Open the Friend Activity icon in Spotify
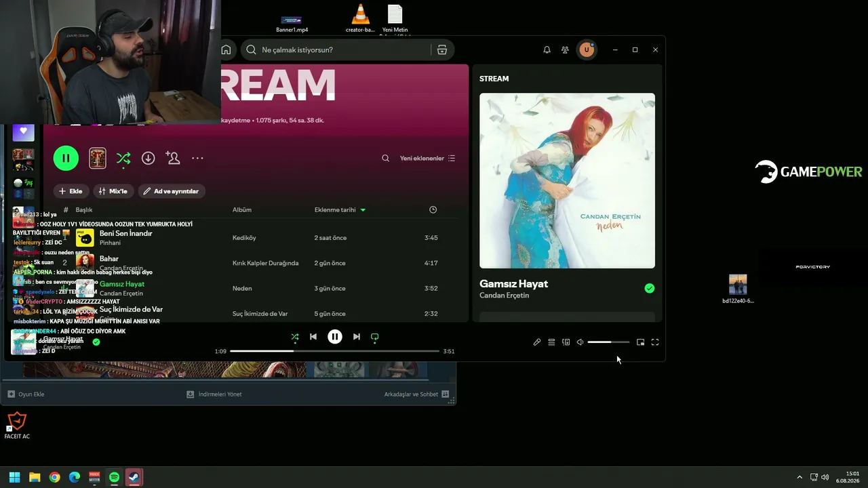 (565, 49)
